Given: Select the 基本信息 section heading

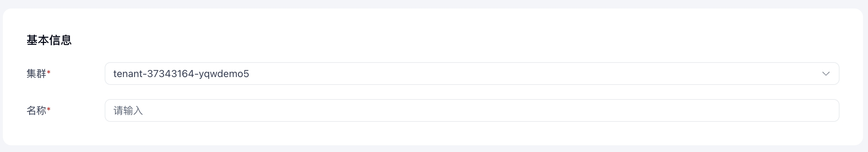Looking at the screenshot, I should click(49, 40).
